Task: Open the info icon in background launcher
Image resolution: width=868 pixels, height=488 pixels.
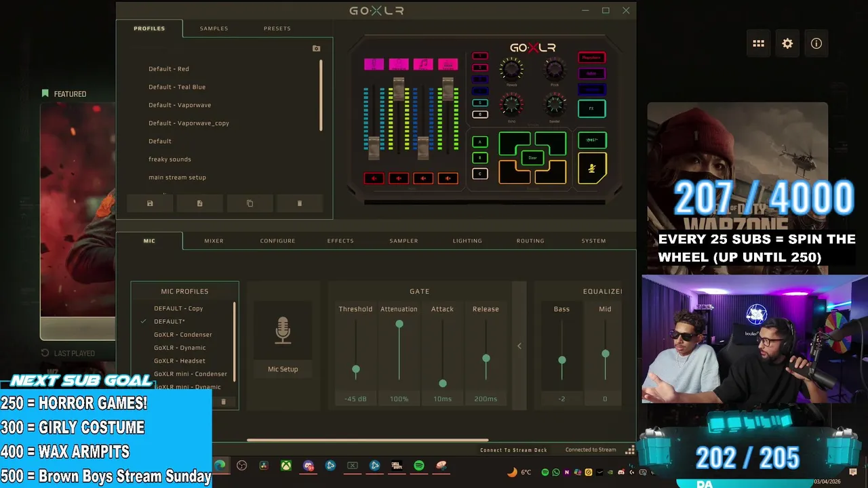Action: 816,43
